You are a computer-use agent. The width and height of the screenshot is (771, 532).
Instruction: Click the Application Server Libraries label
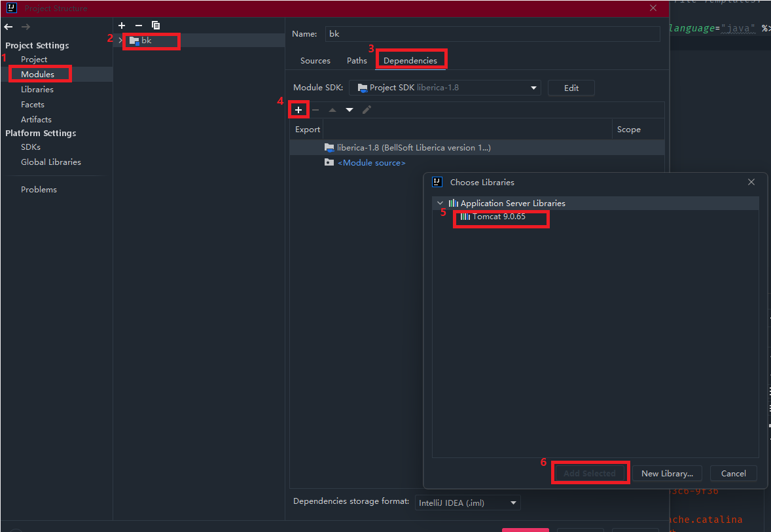(513, 203)
